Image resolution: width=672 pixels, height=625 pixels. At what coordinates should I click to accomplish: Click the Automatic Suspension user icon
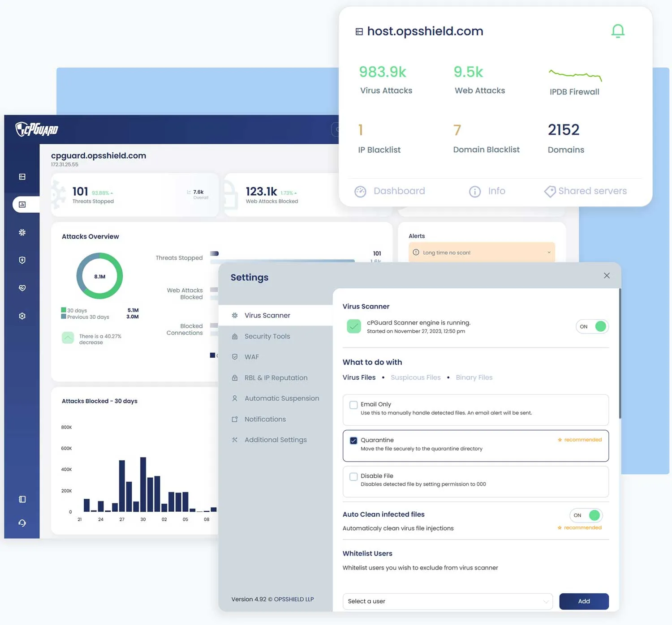[x=235, y=398]
